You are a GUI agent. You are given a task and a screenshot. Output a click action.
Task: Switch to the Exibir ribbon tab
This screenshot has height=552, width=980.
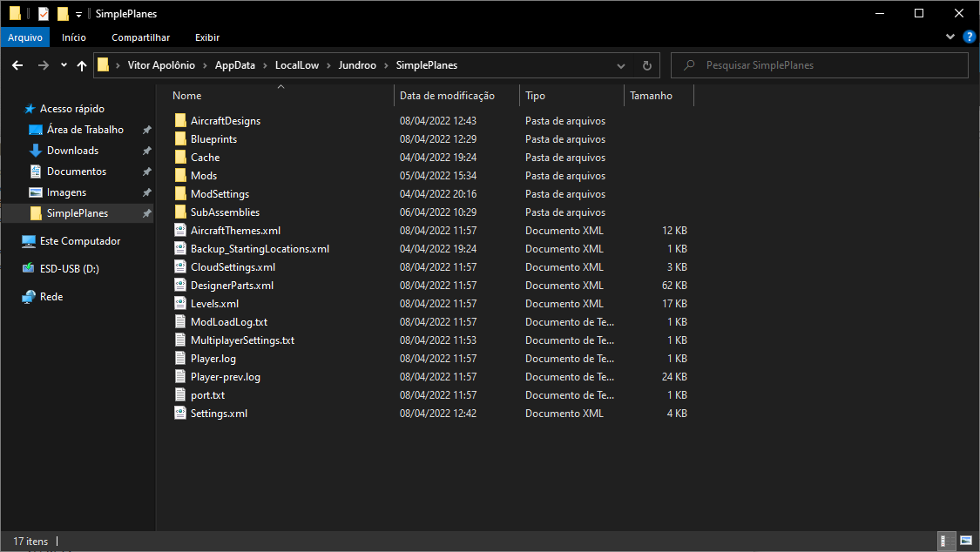pyautogui.click(x=206, y=37)
